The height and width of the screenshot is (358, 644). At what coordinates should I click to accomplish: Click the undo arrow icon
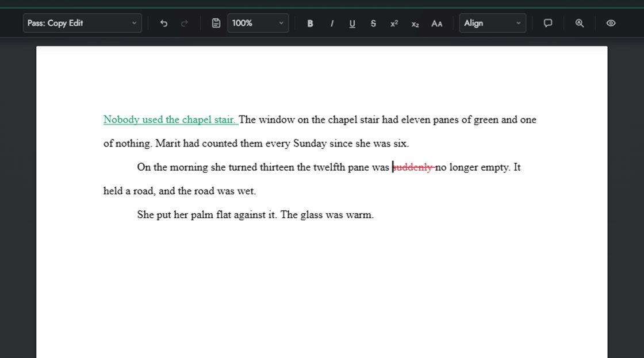(164, 23)
